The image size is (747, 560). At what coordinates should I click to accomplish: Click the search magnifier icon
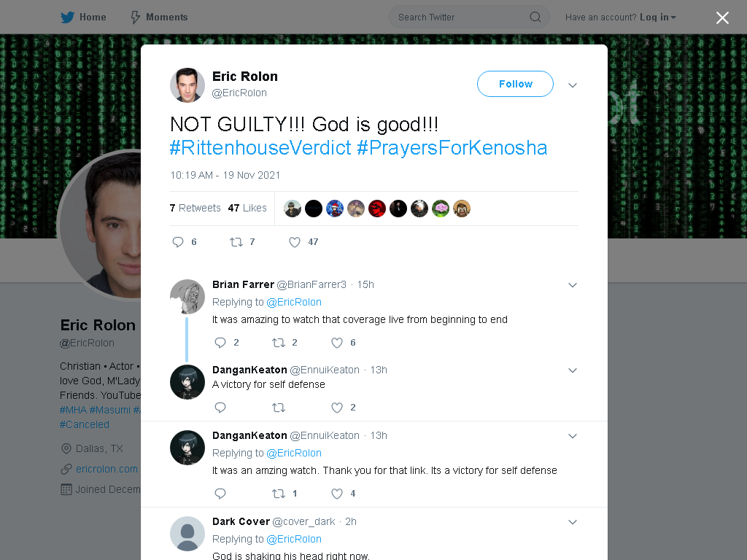coord(535,17)
